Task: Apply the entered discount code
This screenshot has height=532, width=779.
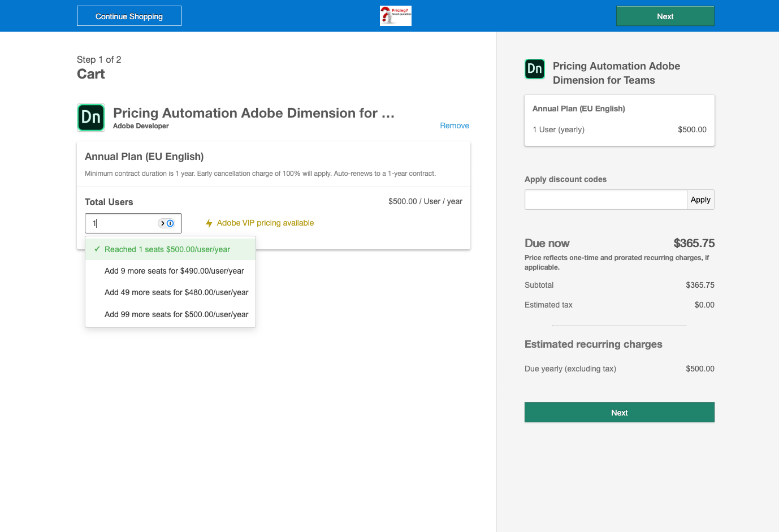Action: [700, 200]
